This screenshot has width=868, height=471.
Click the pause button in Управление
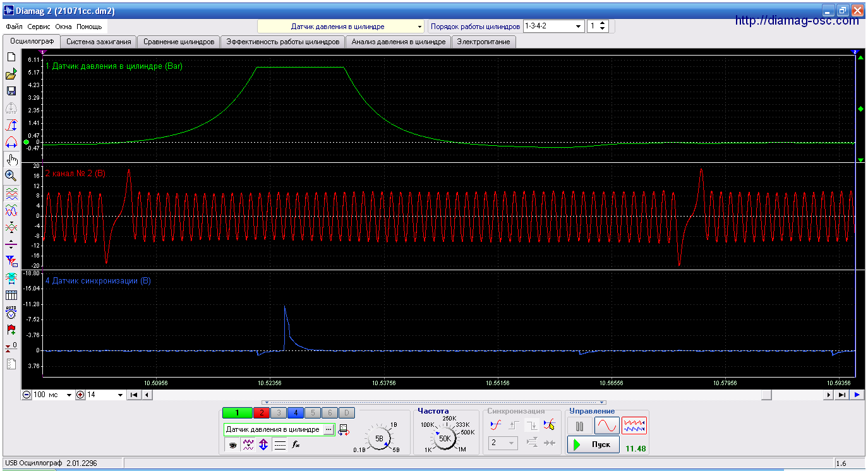[579, 426]
